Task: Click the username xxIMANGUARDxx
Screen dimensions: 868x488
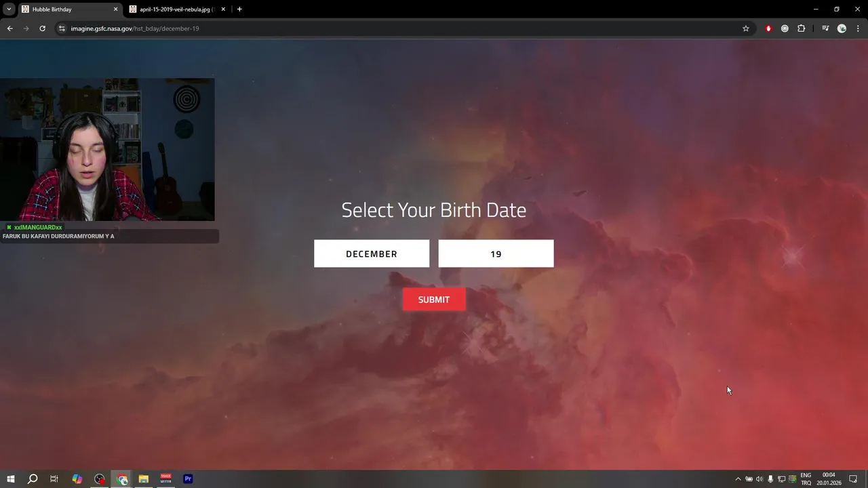Action: coord(38,227)
